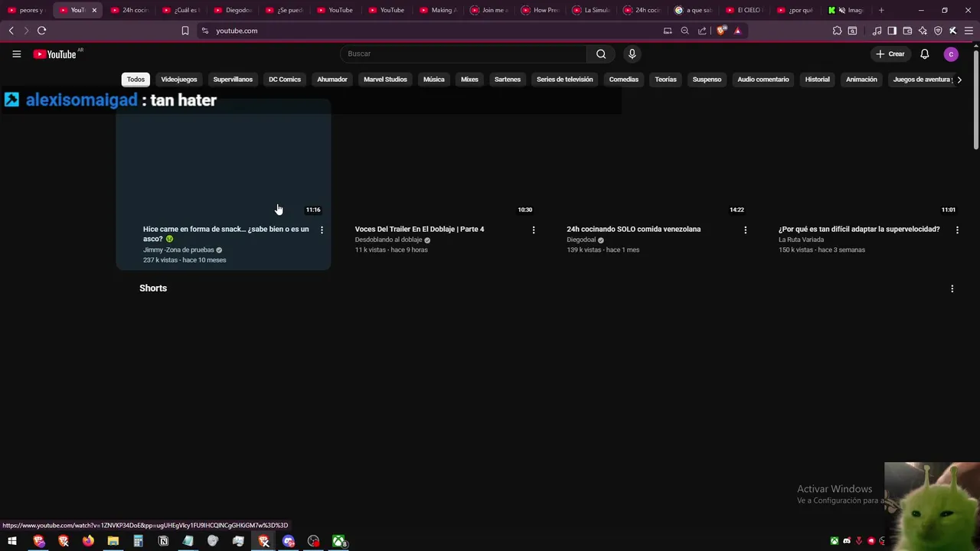Open Firefox from taskbar
Image resolution: width=980 pixels, height=551 pixels.
(x=88, y=541)
